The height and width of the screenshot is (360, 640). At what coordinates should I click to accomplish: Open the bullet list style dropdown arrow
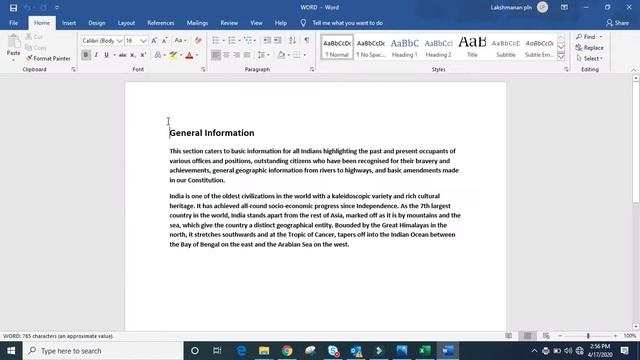(x=223, y=40)
